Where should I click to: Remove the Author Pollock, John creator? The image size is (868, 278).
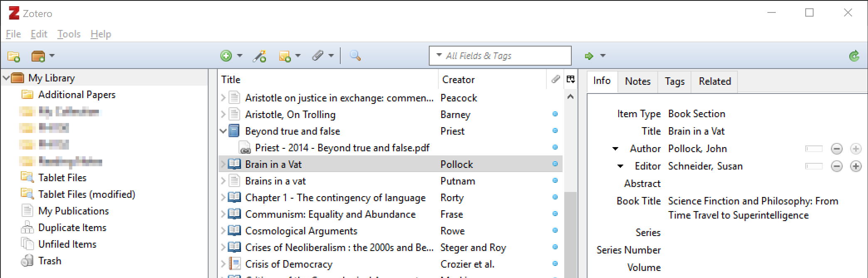[x=836, y=149]
